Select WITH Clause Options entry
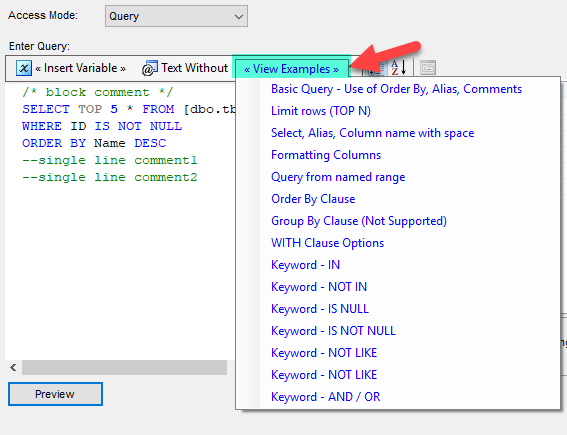This screenshot has height=435, width=567. click(x=327, y=243)
